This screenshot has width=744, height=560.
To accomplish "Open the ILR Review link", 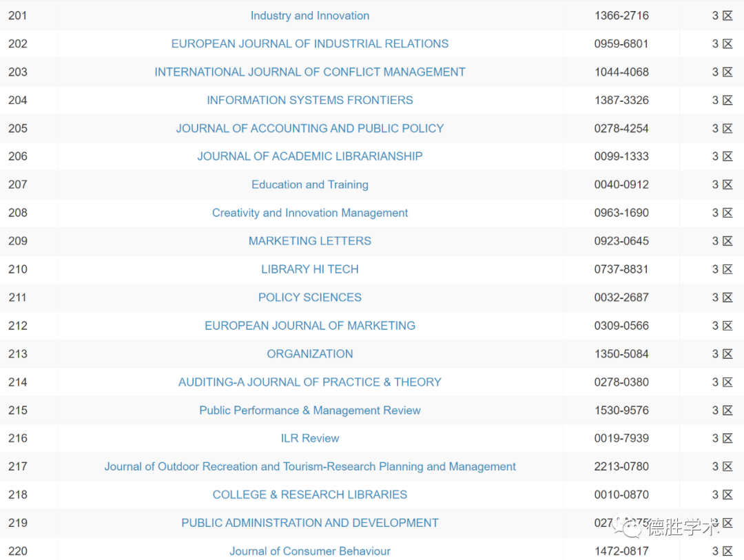I will (x=310, y=438).
